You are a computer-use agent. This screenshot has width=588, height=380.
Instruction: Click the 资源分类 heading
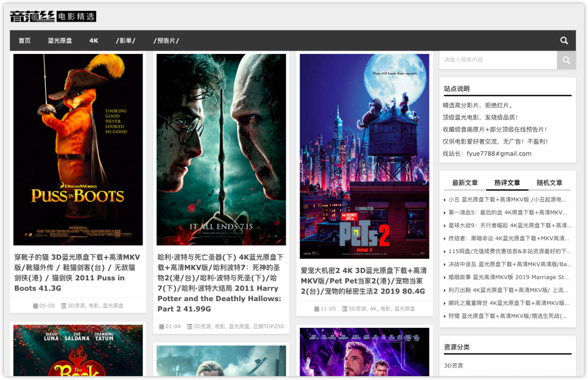pyautogui.click(x=456, y=347)
